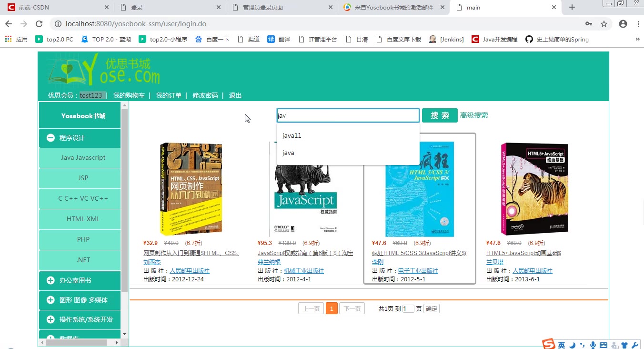Expand the 办公室用书 category
The width and height of the screenshot is (644, 349).
50,280
